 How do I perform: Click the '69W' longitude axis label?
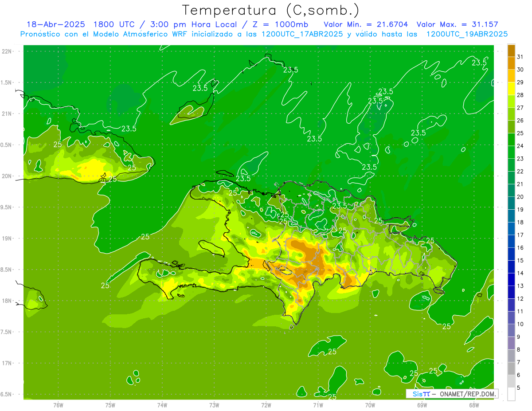pos(422,405)
